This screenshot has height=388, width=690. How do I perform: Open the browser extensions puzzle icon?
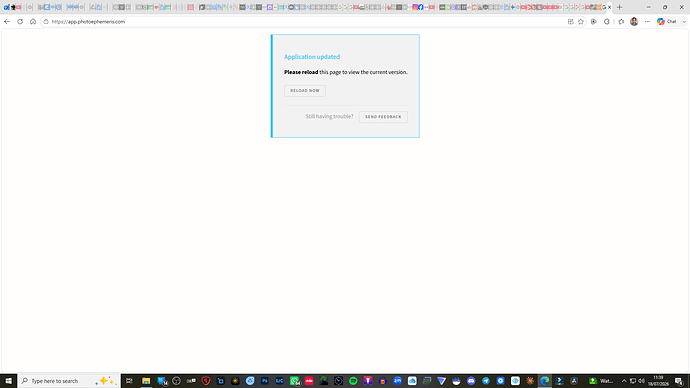tap(607, 22)
